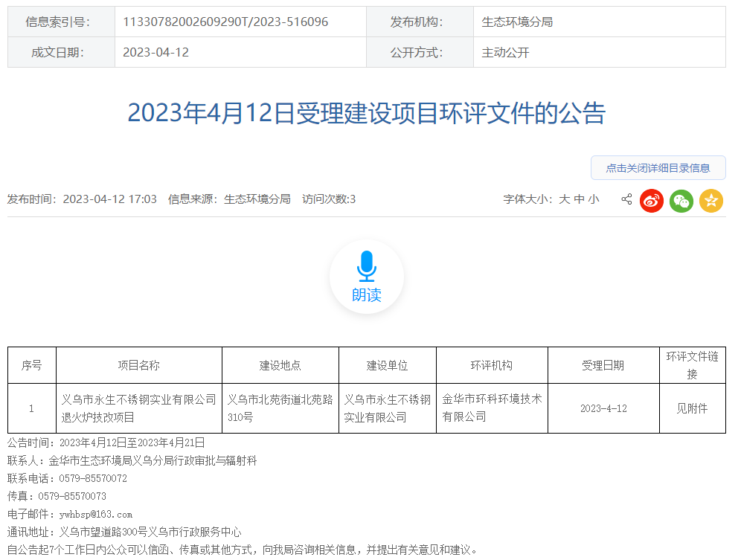741x560 pixels.
Task: Click the 受理日期 column header
Action: pyautogui.click(x=603, y=365)
